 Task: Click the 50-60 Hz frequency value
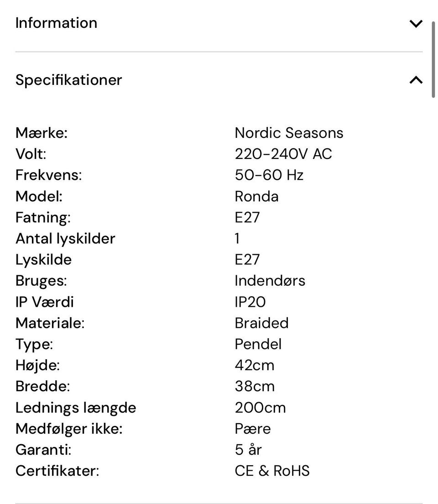269,175
